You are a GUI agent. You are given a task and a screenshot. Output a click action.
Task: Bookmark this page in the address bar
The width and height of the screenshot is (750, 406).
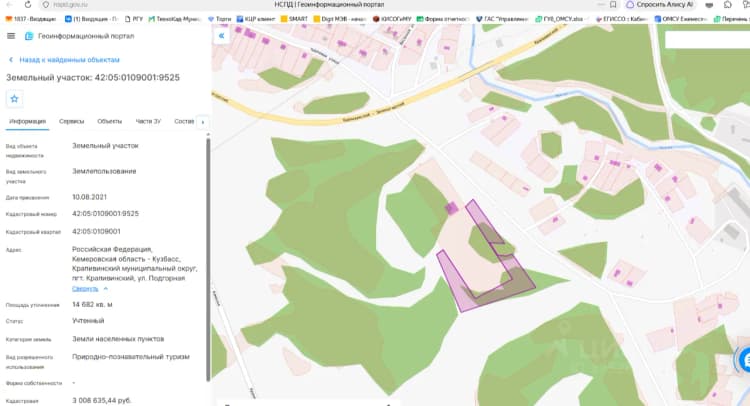[x=613, y=5]
